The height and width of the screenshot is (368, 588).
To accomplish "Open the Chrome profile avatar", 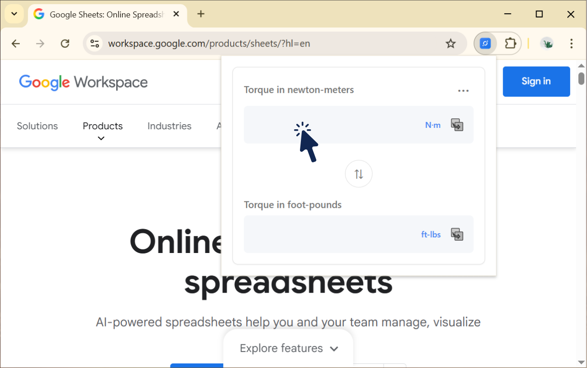I will click(x=547, y=44).
